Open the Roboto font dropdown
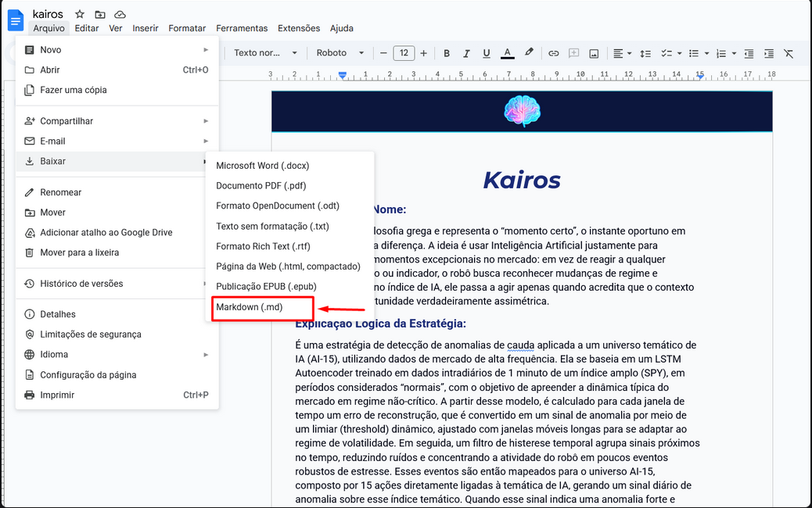Image resolution: width=812 pixels, height=508 pixels. 340,53
